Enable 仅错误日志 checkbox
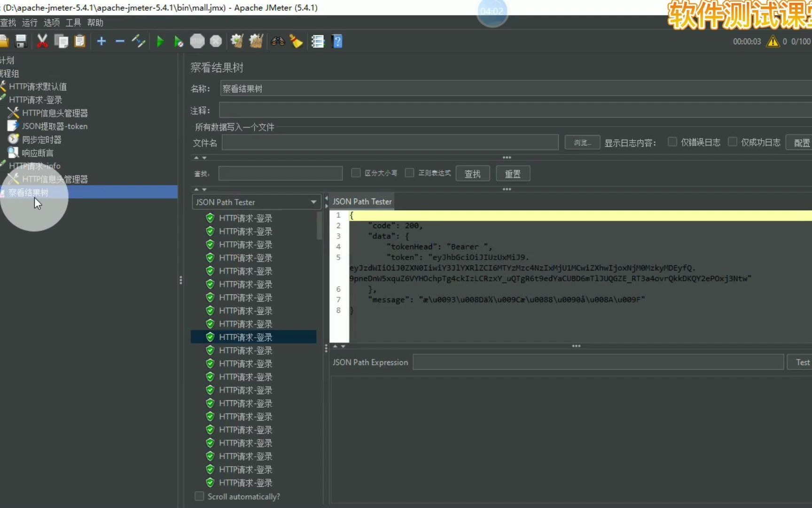Viewport: 812px width, 508px height. [672, 142]
